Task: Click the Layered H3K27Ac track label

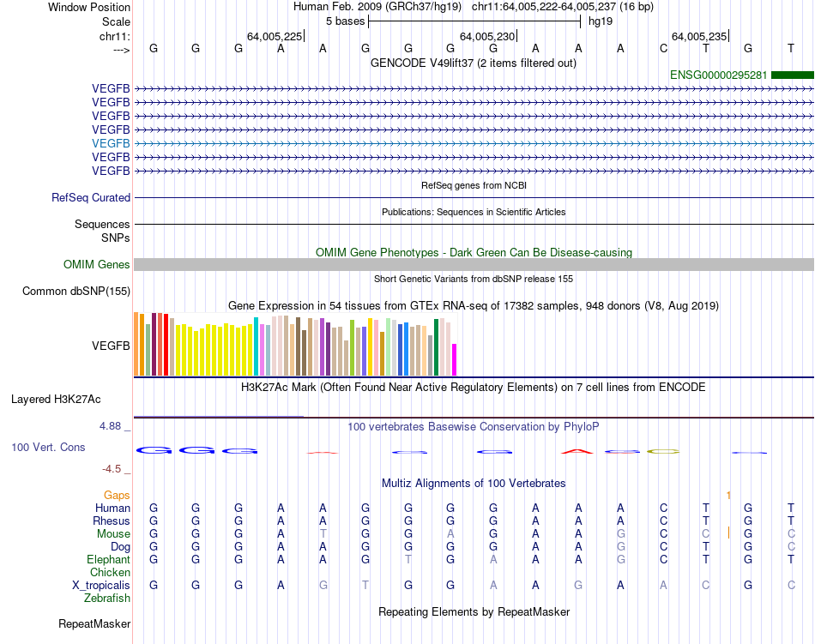Action: [x=56, y=400]
